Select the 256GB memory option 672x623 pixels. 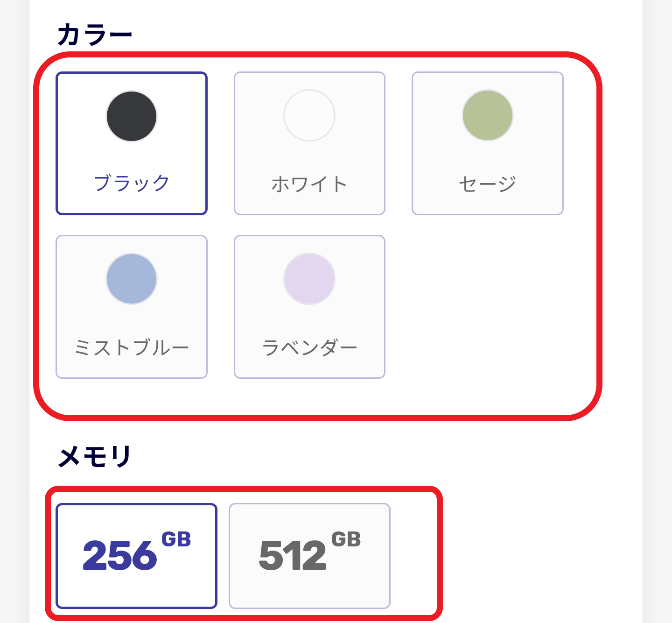pyautogui.click(x=137, y=555)
